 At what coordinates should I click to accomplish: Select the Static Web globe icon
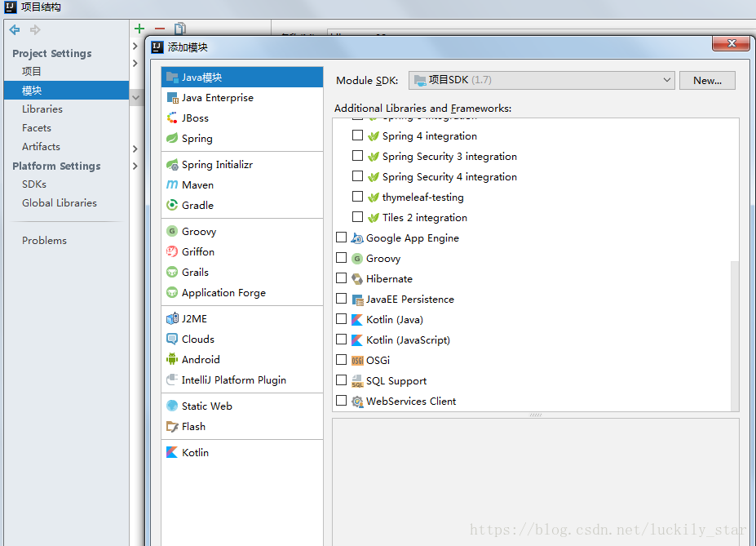click(172, 406)
